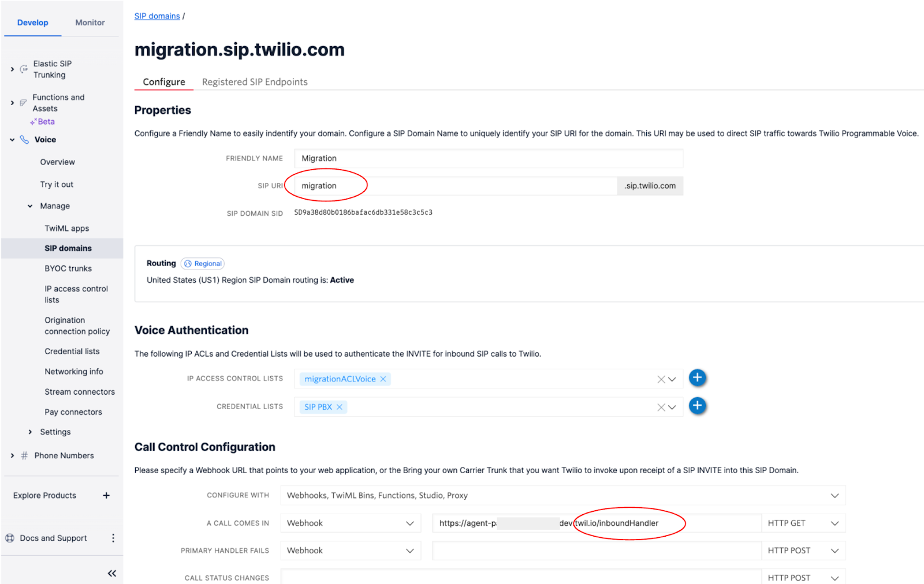This screenshot has height=584, width=924.
Task: Open BYOC trunks page
Action: click(x=68, y=268)
